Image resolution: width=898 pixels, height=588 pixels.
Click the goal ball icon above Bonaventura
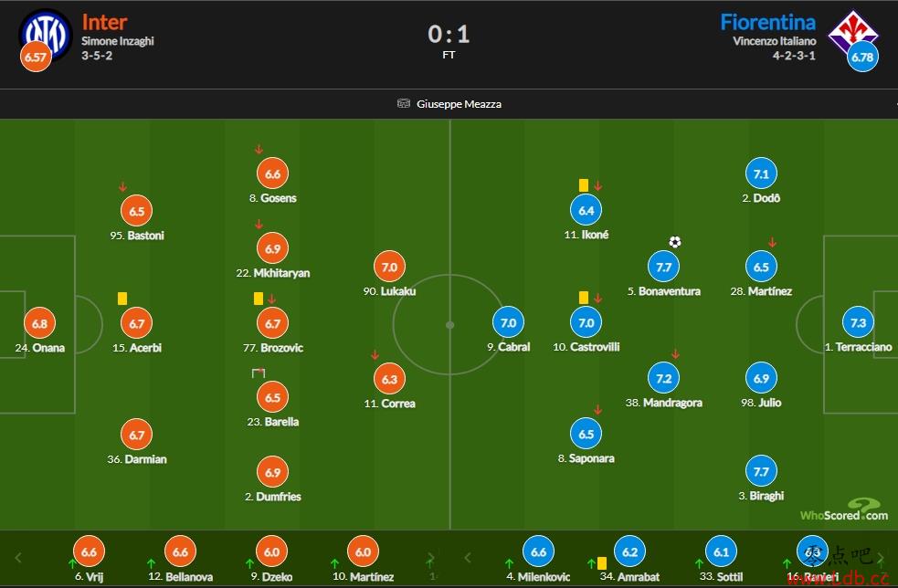[675, 242]
